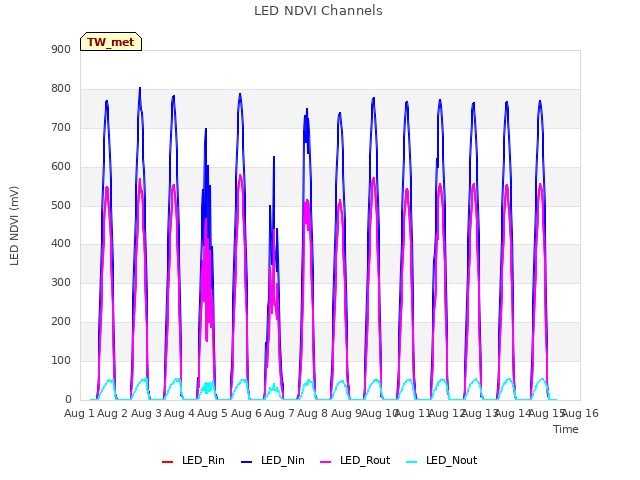Screen dimensions: 640x480
Task: Click the Aug 6 x-axis label
Action: coord(246,413)
